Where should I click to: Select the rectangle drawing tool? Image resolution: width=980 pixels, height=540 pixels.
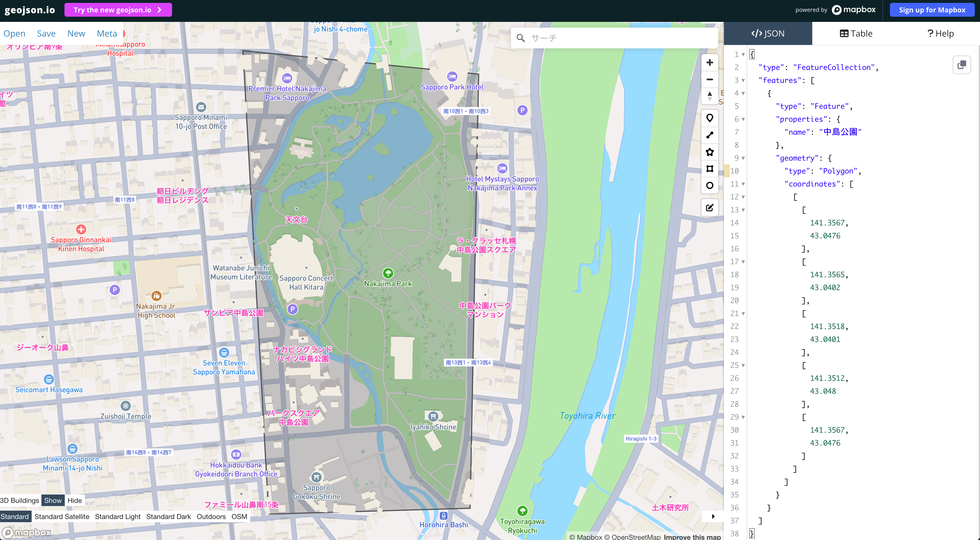[x=710, y=169]
